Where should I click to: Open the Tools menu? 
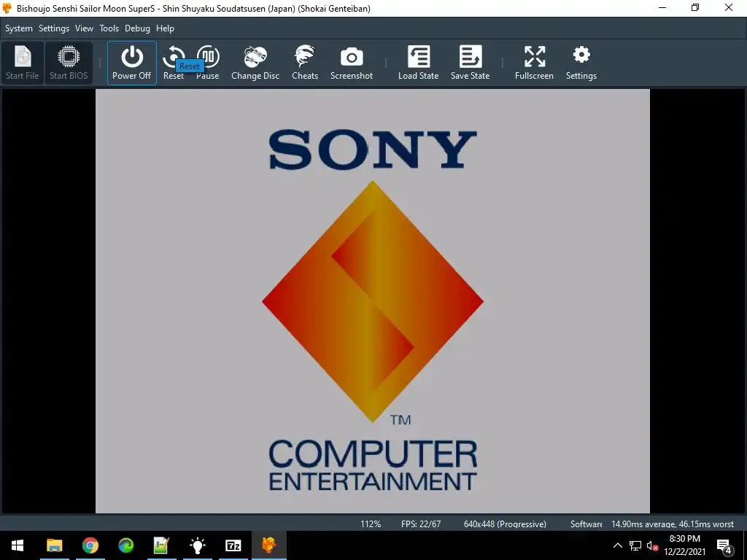click(109, 28)
